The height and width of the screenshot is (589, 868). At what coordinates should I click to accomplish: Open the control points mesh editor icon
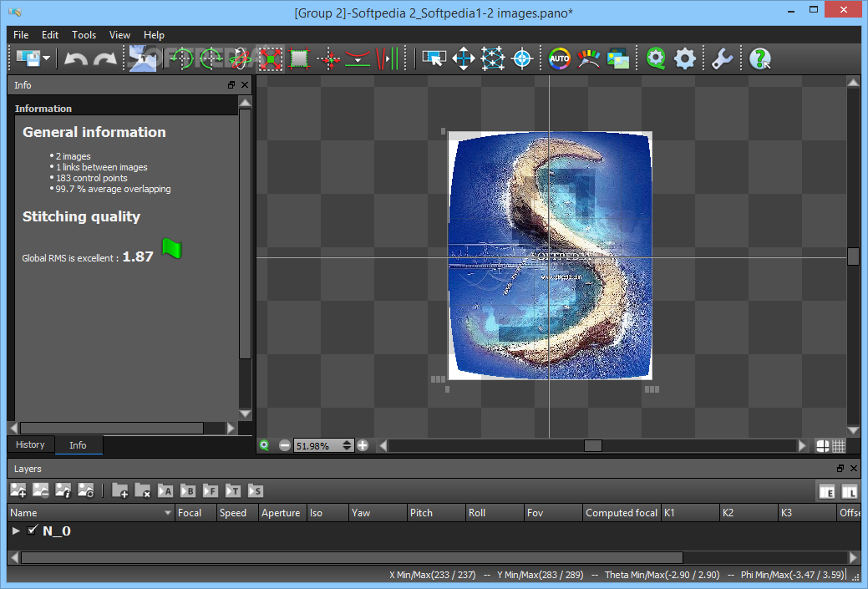[493, 58]
